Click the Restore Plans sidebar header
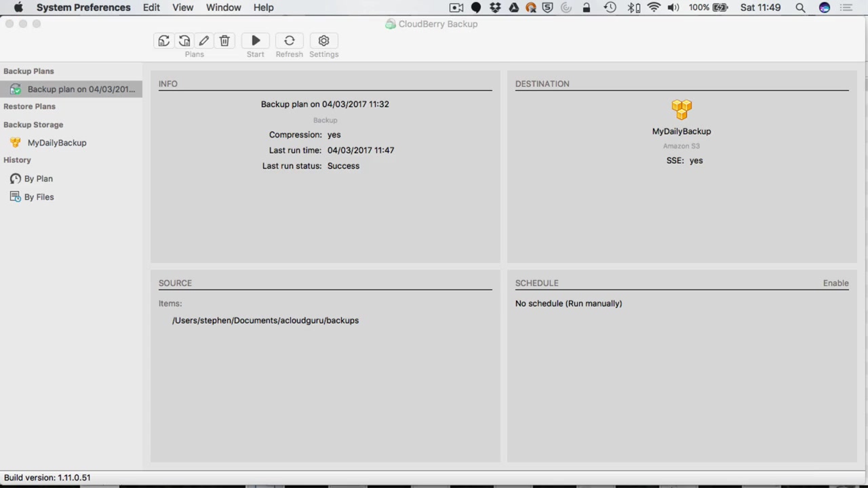Screen dimensions: 868x488 tap(29, 106)
